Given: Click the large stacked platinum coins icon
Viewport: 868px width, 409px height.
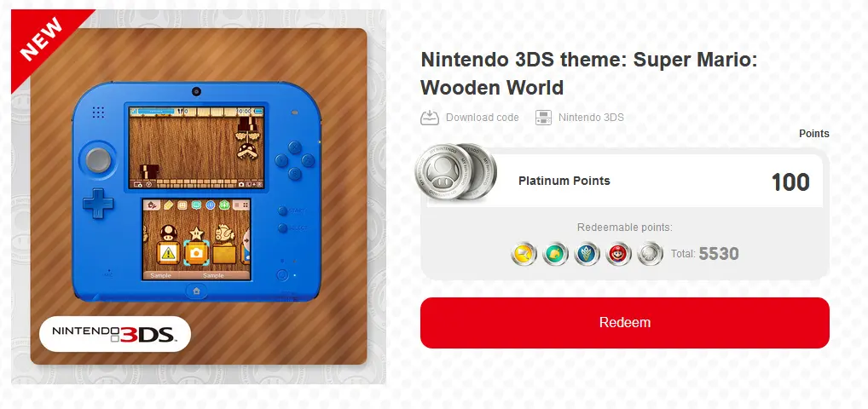Looking at the screenshot, I should 455,172.
